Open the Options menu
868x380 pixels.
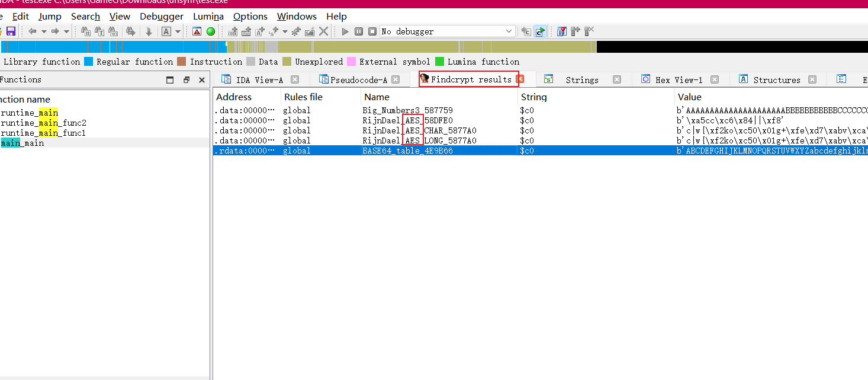[x=250, y=16]
